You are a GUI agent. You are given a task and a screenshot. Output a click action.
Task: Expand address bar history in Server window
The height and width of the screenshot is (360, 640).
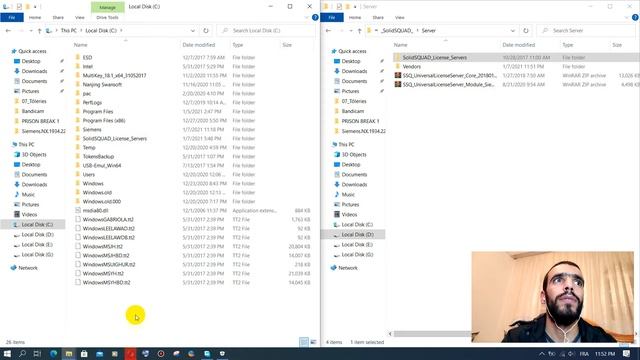coord(513,31)
